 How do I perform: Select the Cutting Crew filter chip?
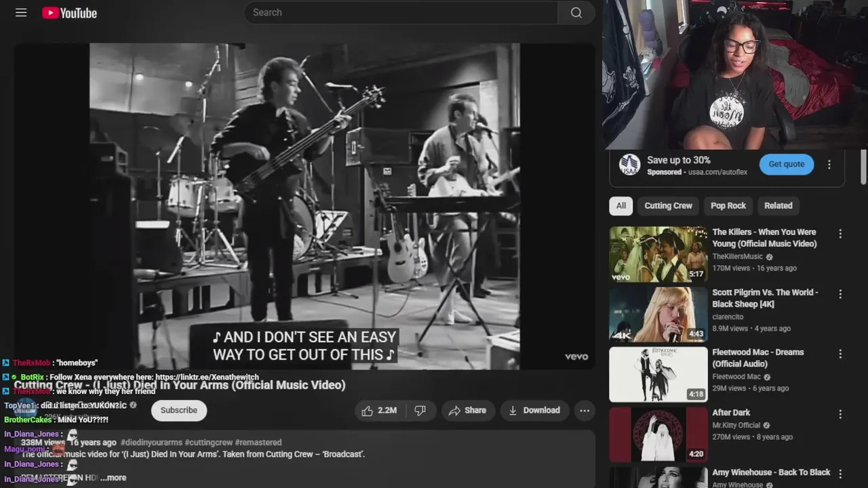click(x=668, y=205)
